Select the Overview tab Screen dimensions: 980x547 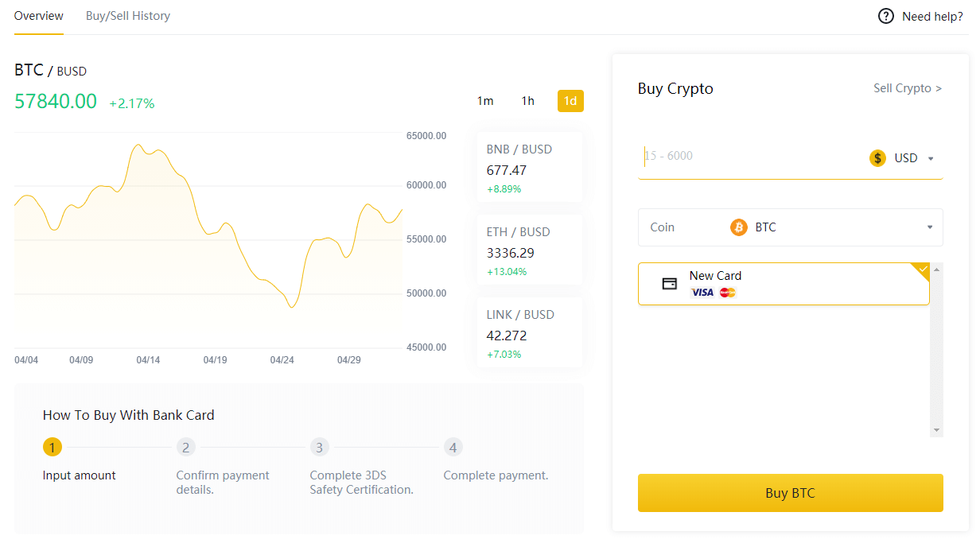coord(38,15)
